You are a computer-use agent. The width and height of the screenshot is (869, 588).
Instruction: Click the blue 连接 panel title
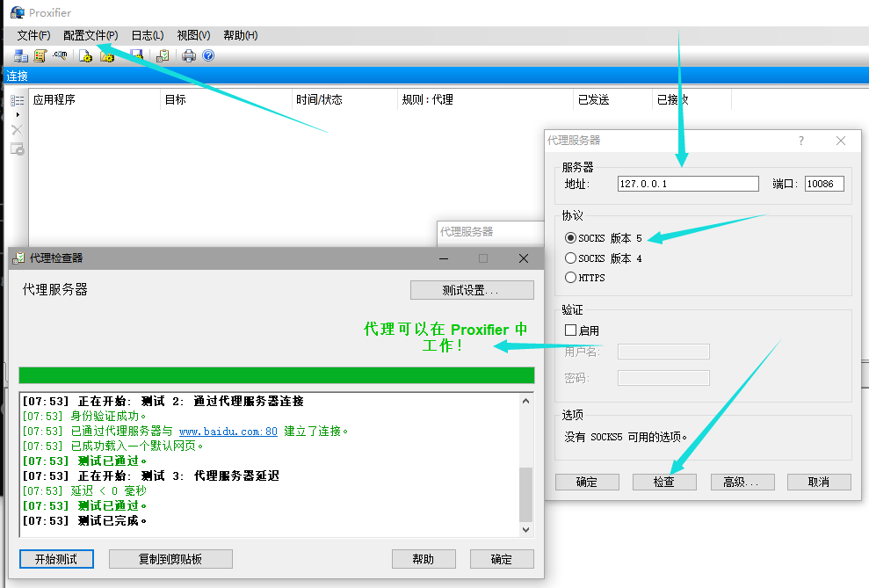pyautogui.click(x=18, y=76)
